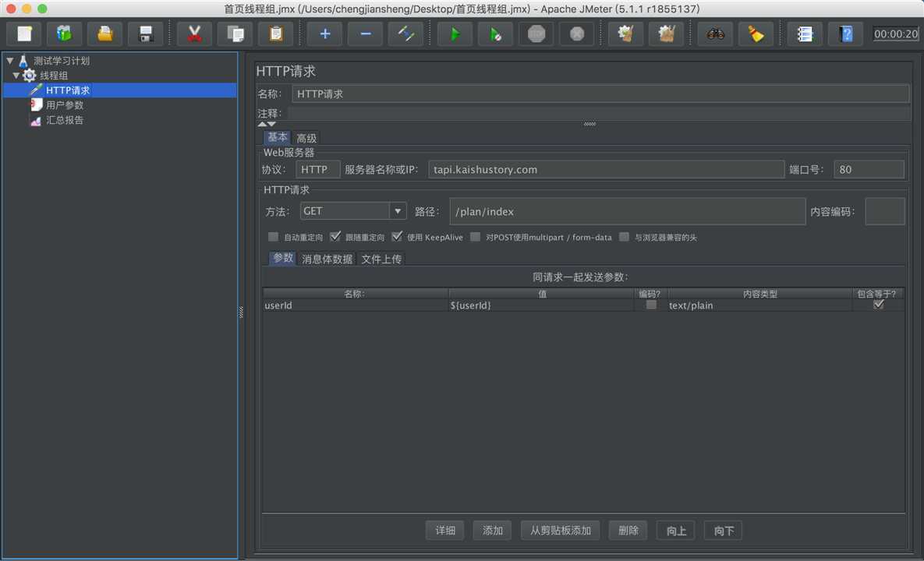Open Search with binoculars icon
Image resolution: width=924 pixels, height=561 pixels.
(x=715, y=34)
